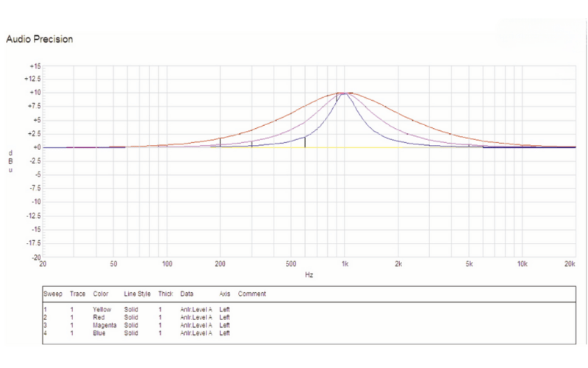Click the 2k label on the frequency axis
Viewport: 588px width, 368px height.
point(398,264)
